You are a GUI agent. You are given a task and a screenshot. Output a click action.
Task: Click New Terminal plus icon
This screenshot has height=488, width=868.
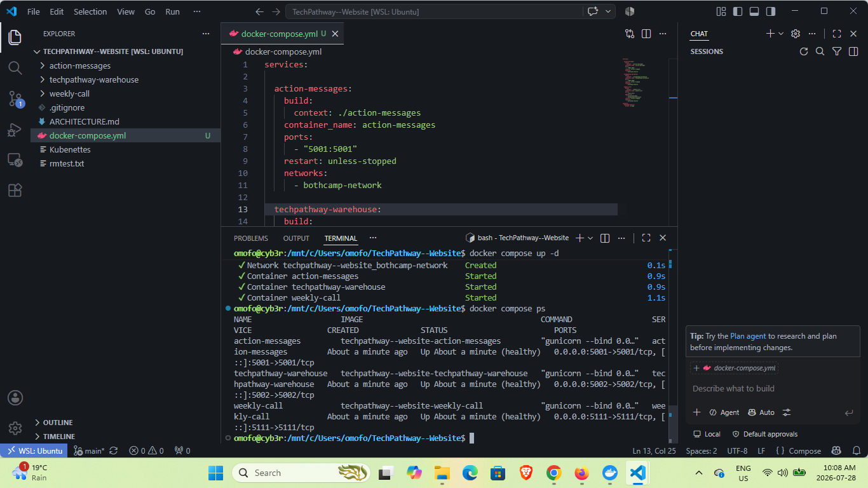click(580, 238)
